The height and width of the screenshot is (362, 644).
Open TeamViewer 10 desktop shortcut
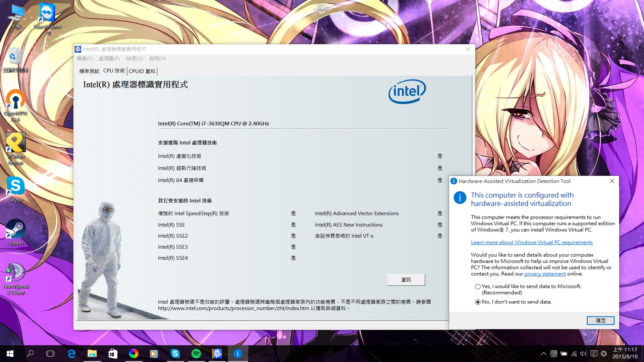coord(48,19)
